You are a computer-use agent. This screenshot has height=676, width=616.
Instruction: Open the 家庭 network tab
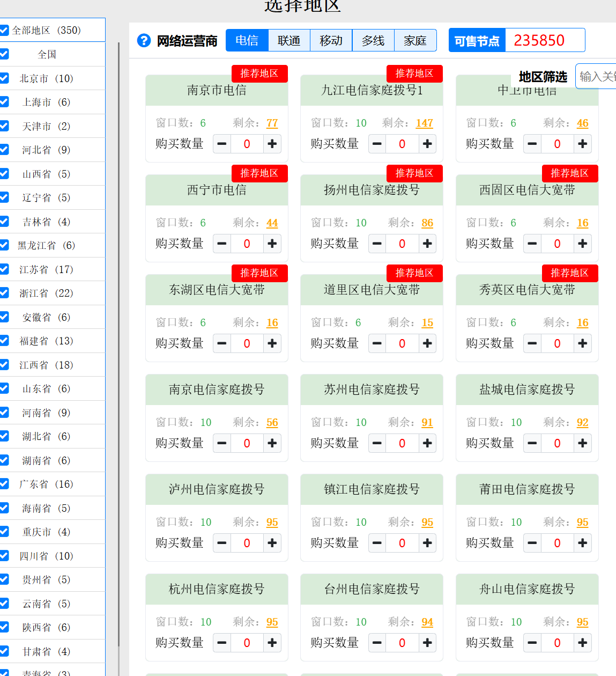pyautogui.click(x=415, y=41)
